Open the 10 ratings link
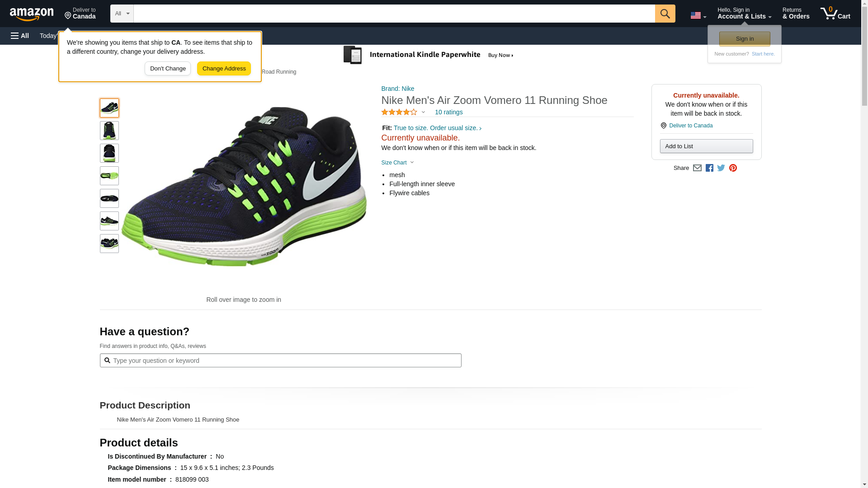868x488 pixels. click(448, 112)
